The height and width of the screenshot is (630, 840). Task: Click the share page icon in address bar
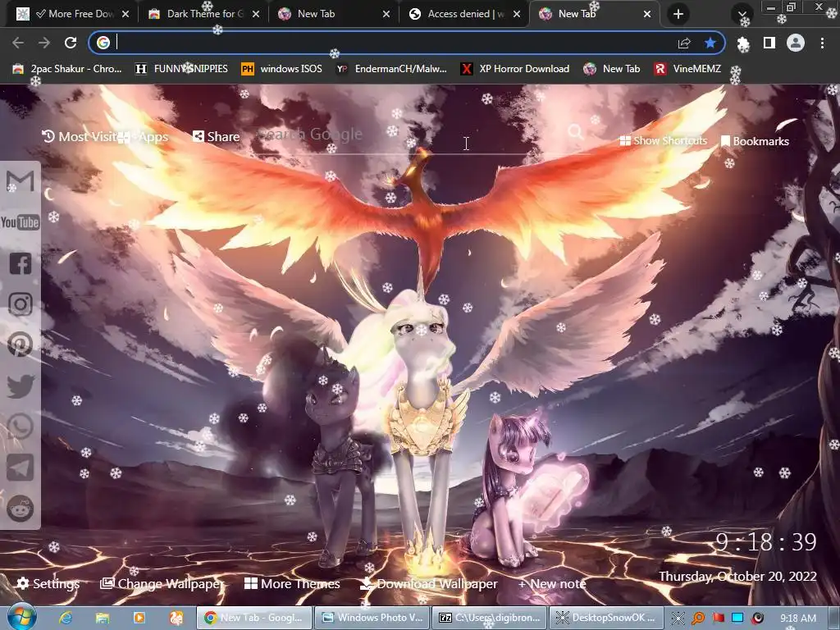(x=684, y=43)
